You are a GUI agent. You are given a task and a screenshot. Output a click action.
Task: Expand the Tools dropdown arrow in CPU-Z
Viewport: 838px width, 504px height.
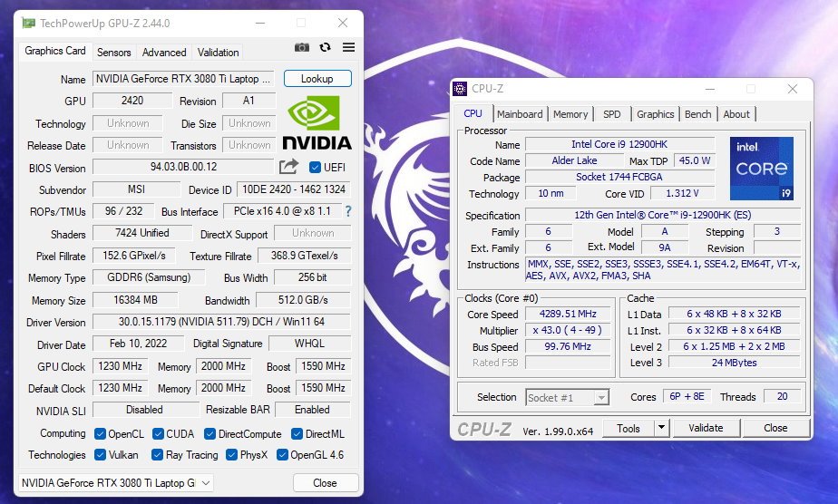(662, 428)
